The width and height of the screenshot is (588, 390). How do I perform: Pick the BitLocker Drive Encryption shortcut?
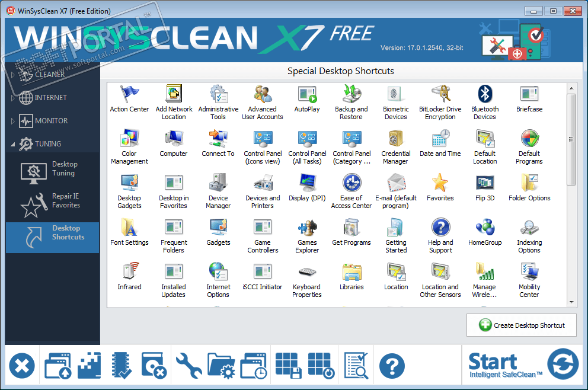440,103
